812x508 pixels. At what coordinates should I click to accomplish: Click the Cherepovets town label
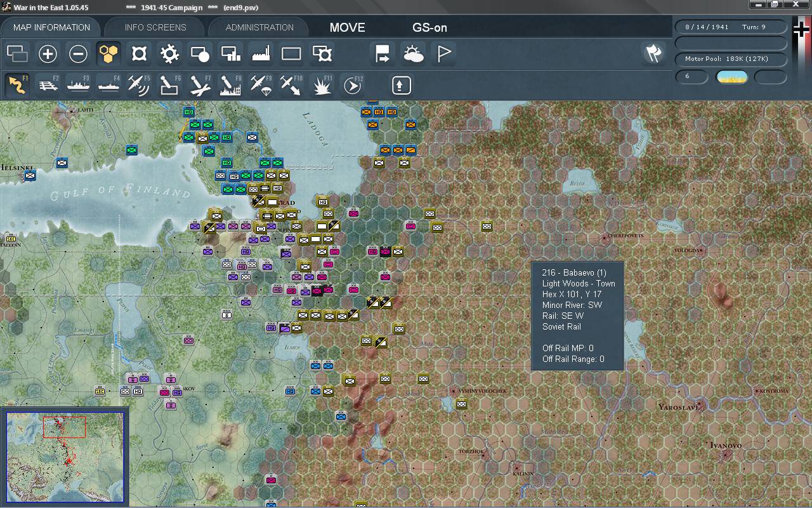pos(625,236)
